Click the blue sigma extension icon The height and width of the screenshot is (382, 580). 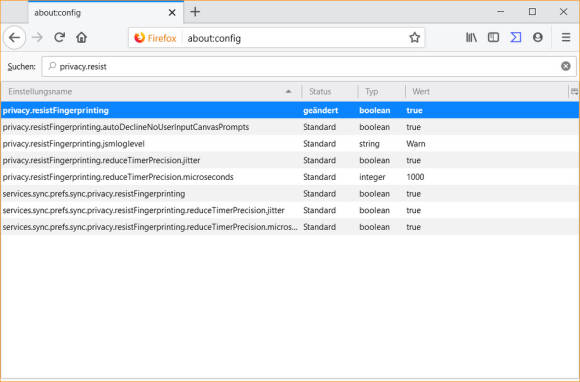coord(516,37)
